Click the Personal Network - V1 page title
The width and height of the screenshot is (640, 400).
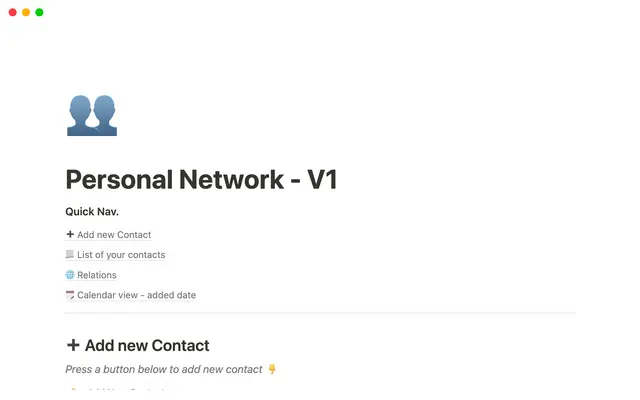coord(201,180)
